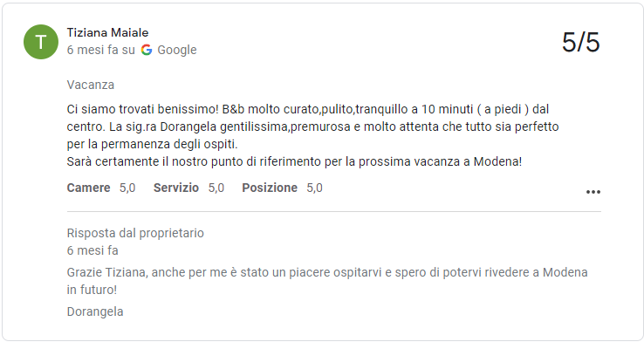
Task: Click the review line mentioning Modena vacation
Action: click(294, 161)
